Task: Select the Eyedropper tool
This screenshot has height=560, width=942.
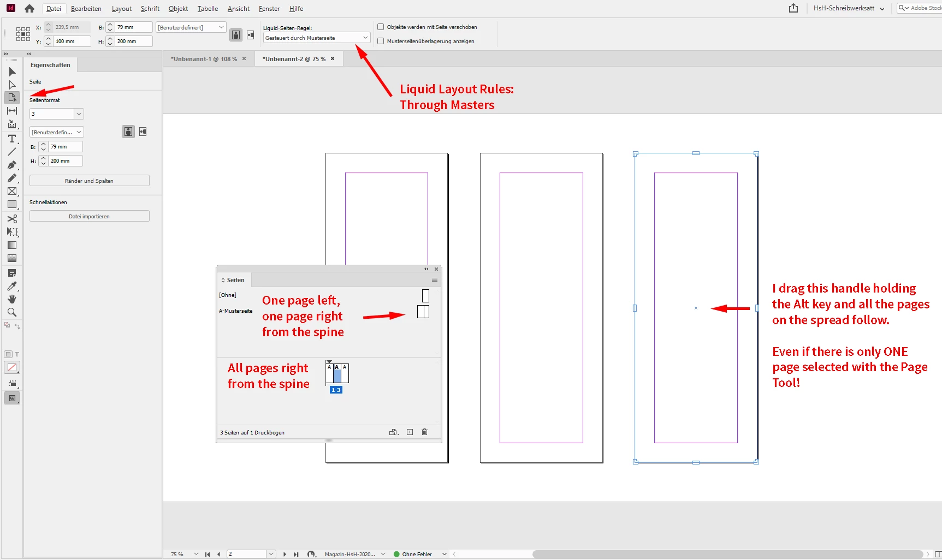Action: coord(12,286)
